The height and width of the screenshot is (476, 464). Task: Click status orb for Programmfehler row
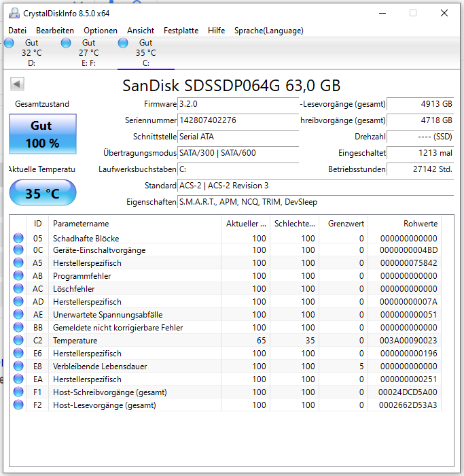point(18,275)
